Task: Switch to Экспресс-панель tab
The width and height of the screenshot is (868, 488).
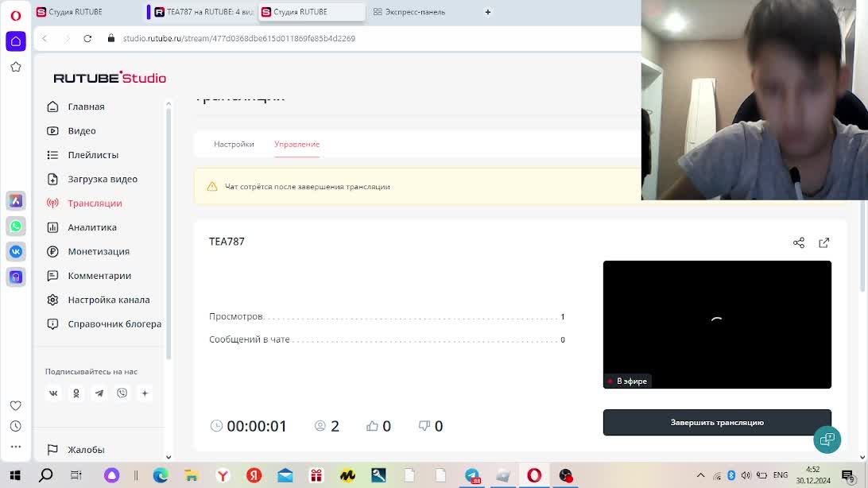Action: click(409, 12)
